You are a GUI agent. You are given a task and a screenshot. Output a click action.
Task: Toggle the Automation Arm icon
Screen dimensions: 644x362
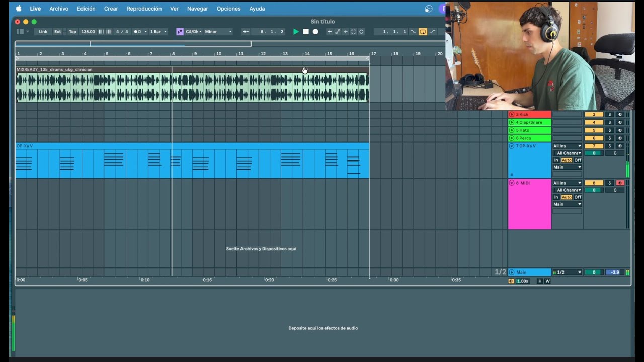(338, 31)
